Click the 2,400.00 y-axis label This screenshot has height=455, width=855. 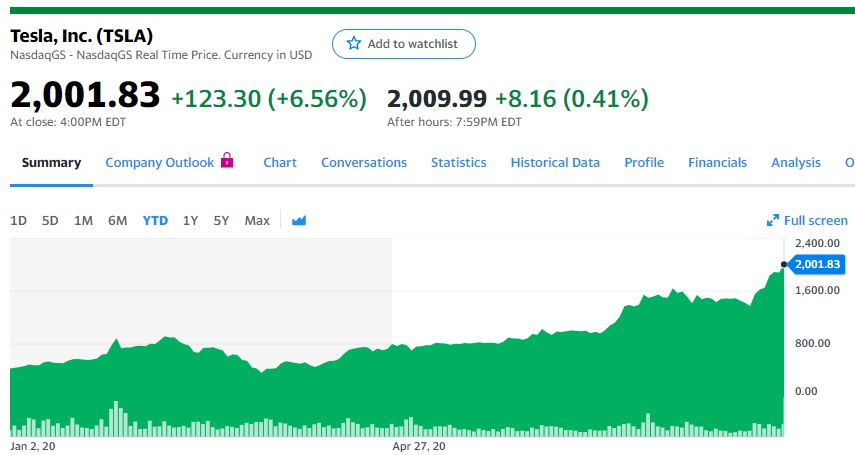[817, 243]
